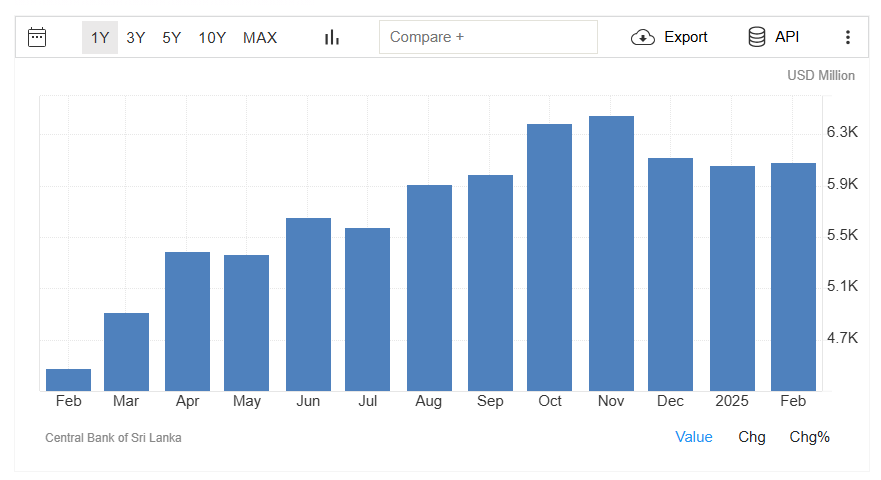Viewport: 881px width, 480px height.
Task: Click the Central Bank of Sri Lanka source
Action: click(x=113, y=438)
